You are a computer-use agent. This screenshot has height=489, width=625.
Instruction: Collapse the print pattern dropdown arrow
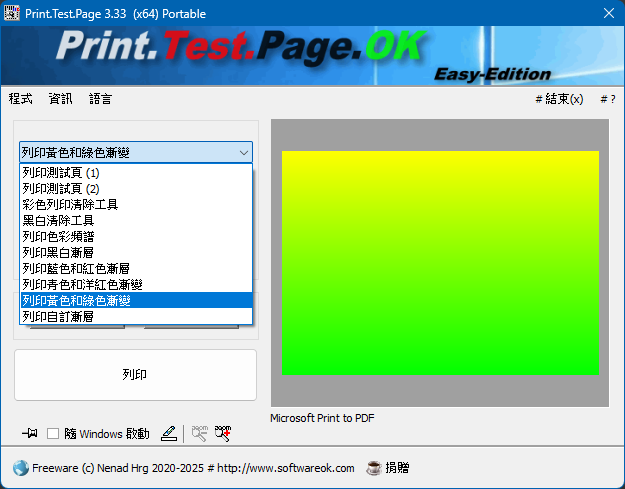(244, 153)
